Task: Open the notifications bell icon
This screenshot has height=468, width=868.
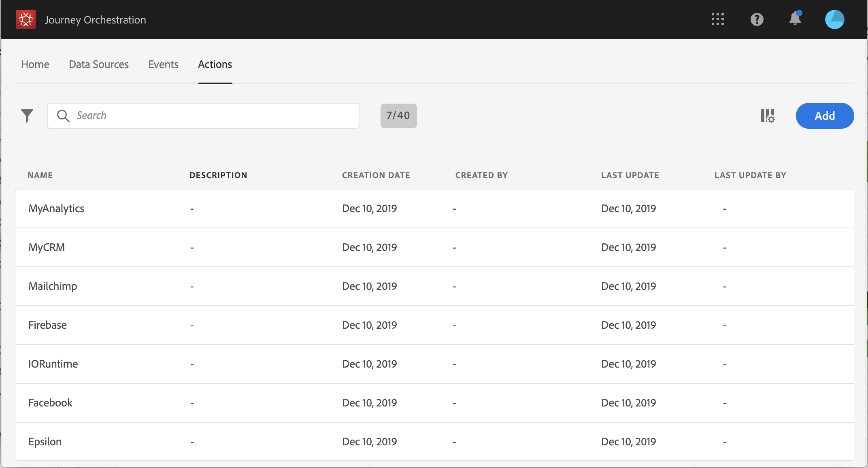Action: click(795, 19)
